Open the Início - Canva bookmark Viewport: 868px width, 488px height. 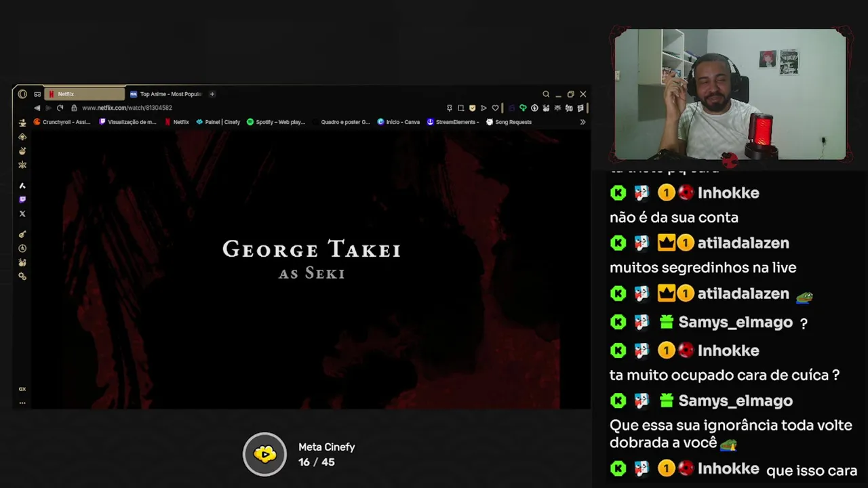point(399,122)
